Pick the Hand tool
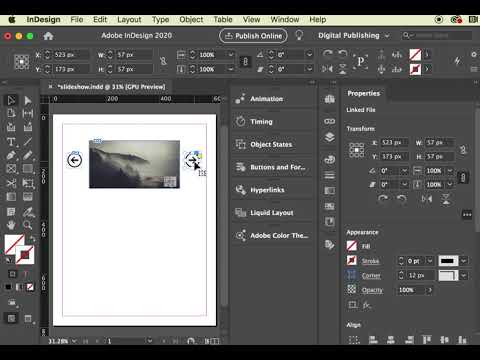The width and height of the screenshot is (480, 360). click(x=11, y=225)
